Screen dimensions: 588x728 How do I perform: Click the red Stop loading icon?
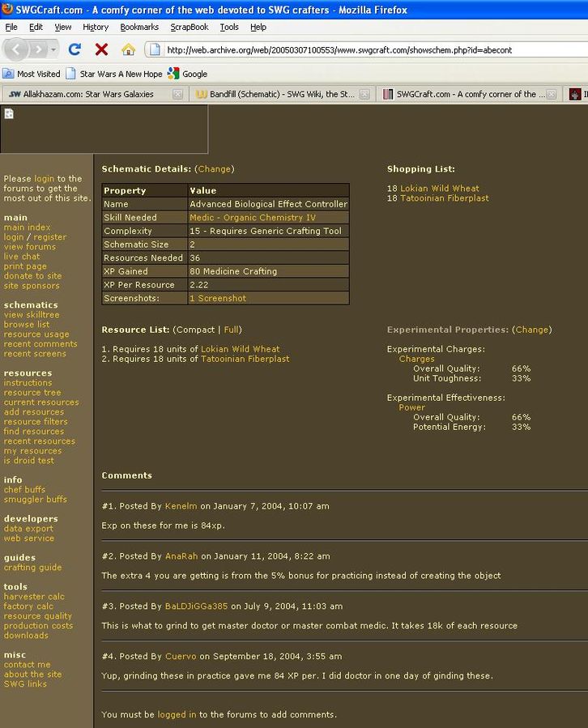pyautogui.click(x=101, y=49)
